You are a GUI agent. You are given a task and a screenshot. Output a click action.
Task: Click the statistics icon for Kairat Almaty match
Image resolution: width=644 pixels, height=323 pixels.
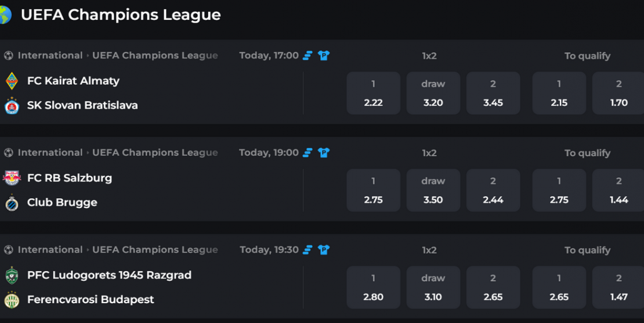coord(307,56)
